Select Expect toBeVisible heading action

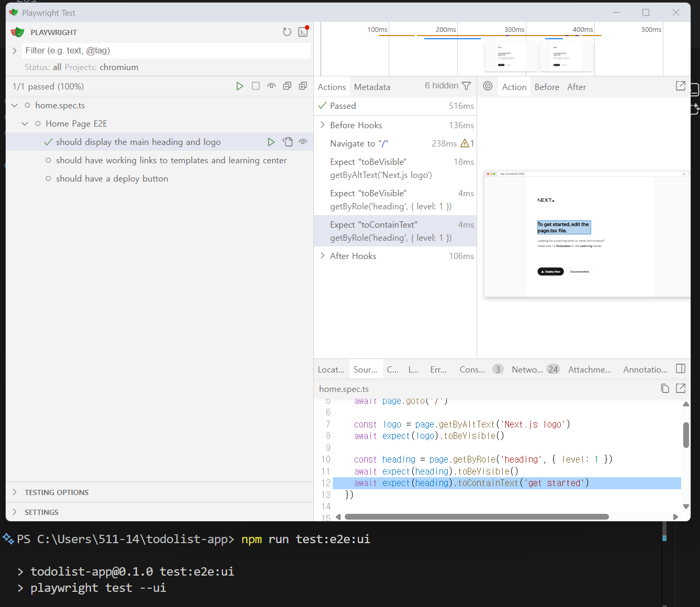[x=395, y=200]
